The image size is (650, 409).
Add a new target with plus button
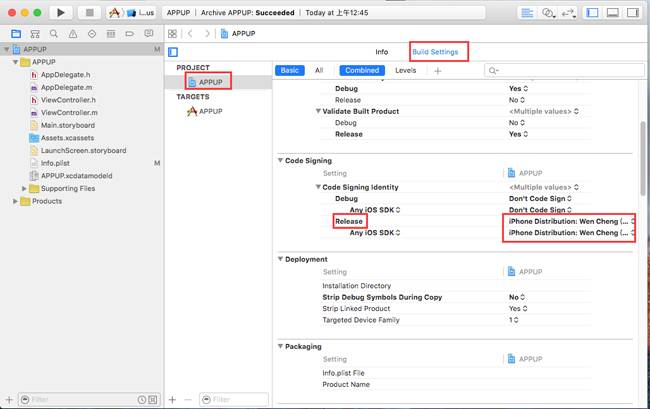click(172, 399)
